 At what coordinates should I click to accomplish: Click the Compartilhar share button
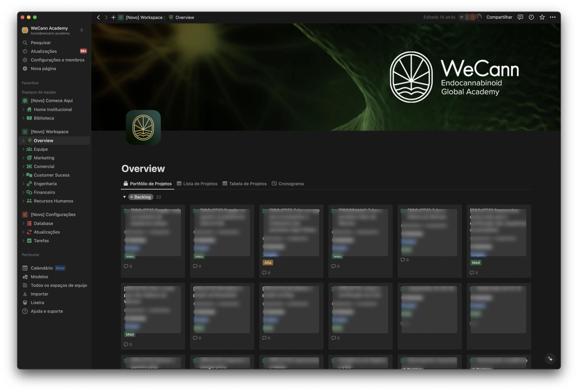coord(499,17)
